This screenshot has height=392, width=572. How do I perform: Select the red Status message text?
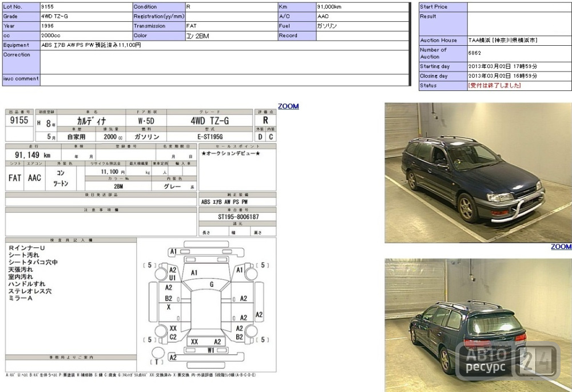pos(495,85)
